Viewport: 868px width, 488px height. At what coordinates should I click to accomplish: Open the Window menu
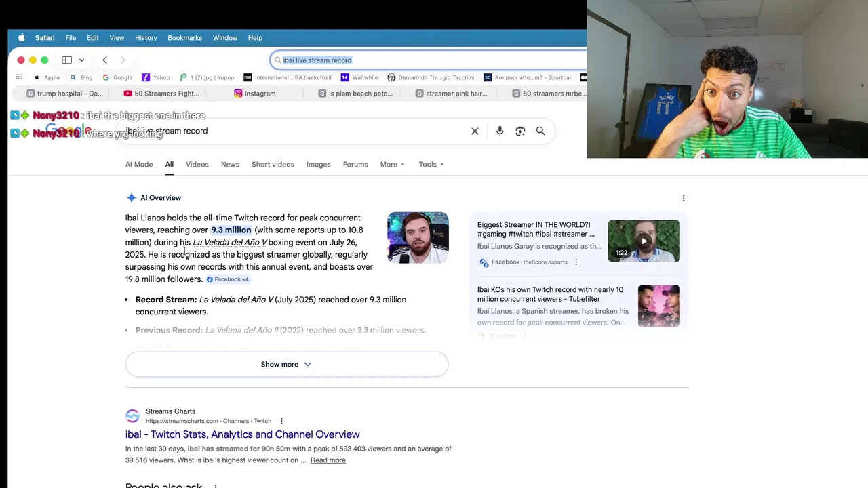click(x=225, y=38)
